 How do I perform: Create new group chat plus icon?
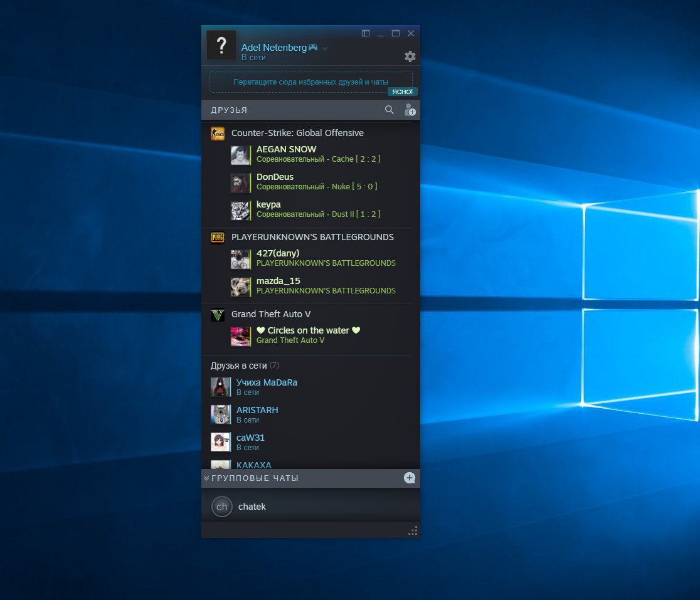click(410, 478)
